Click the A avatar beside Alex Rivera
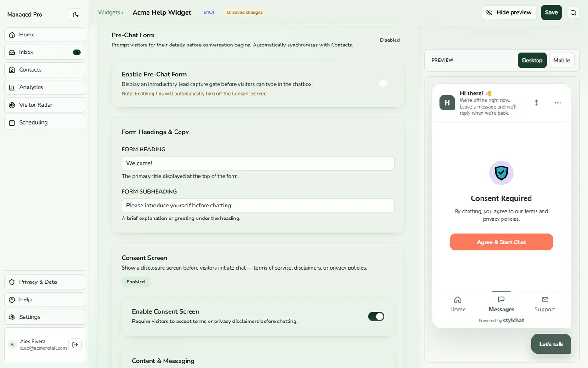 [12, 345]
